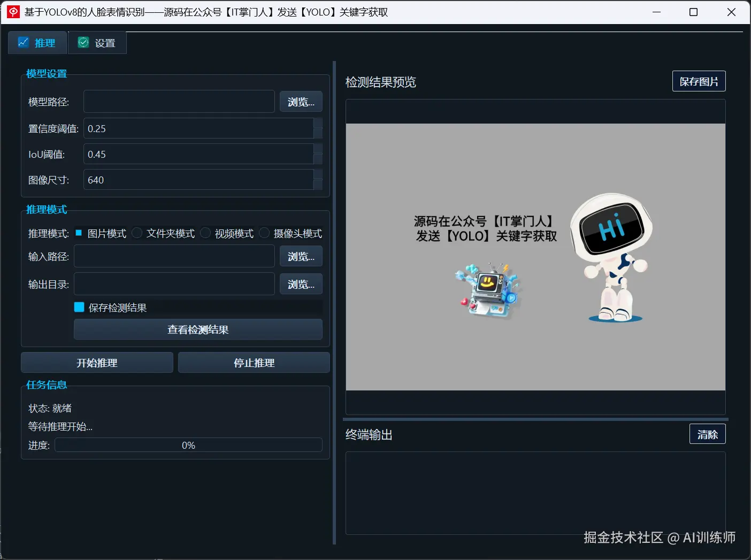Viewport: 751px width, 560px height.
Task: Uncheck the 保存检测结果 checkbox
Action: (79, 307)
